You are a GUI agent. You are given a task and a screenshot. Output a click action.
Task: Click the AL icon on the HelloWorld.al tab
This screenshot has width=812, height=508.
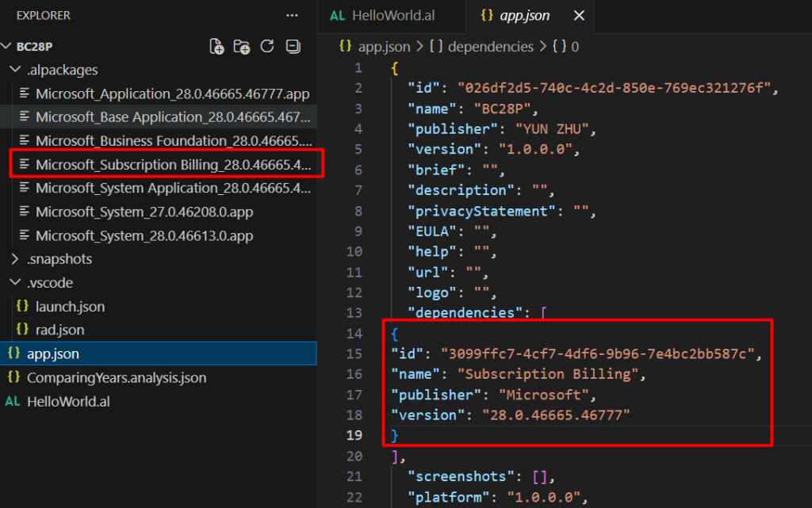point(337,16)
